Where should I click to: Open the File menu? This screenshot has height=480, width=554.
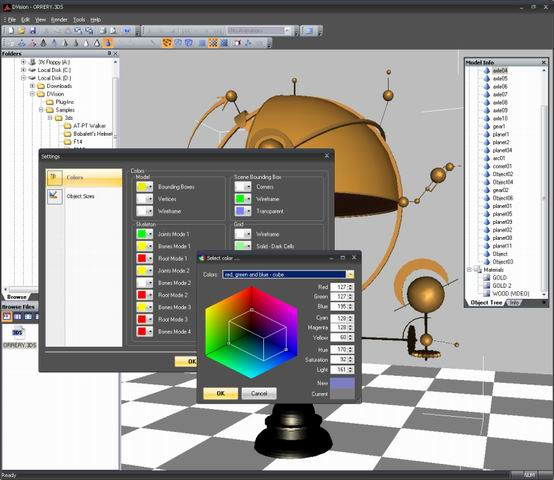click(x=12, y=20)
